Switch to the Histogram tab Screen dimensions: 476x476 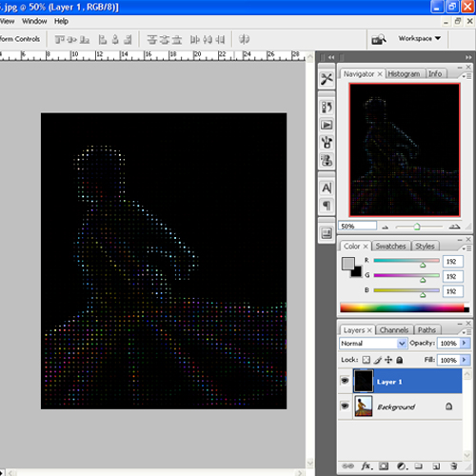404,73
